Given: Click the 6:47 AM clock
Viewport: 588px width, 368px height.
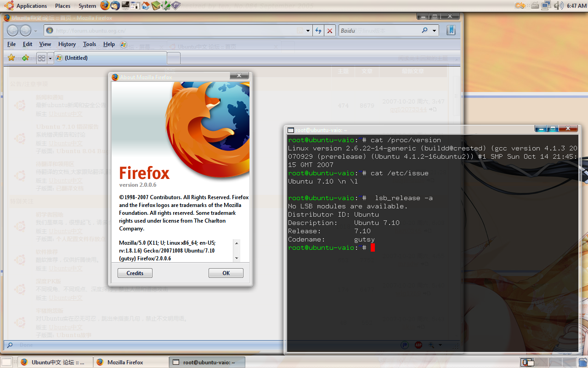Looking at the screenshot, I should 577,6.
